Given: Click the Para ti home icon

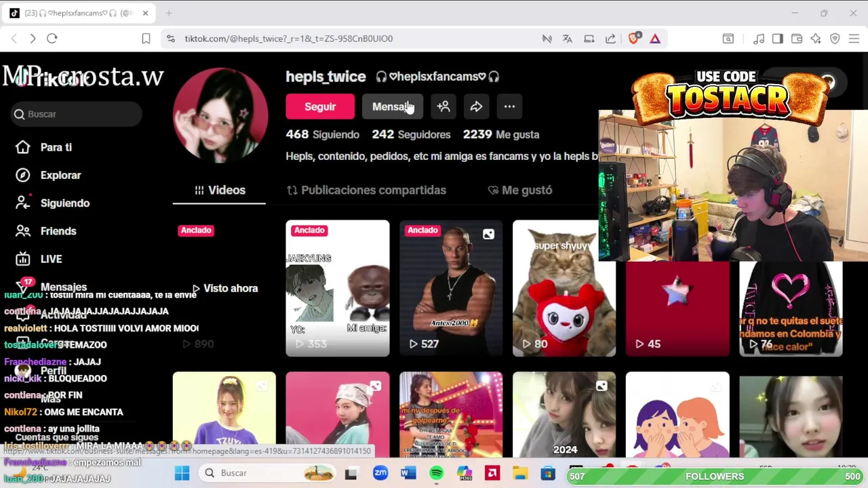Looking at the screenshot, I should [x=23, y=147].
